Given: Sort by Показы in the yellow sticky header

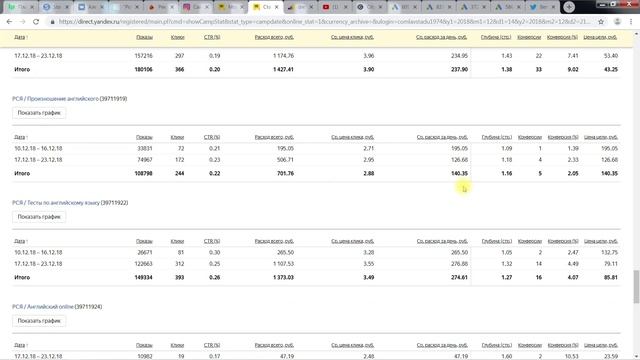Looking at the screenshot, I should pos(144,37).
